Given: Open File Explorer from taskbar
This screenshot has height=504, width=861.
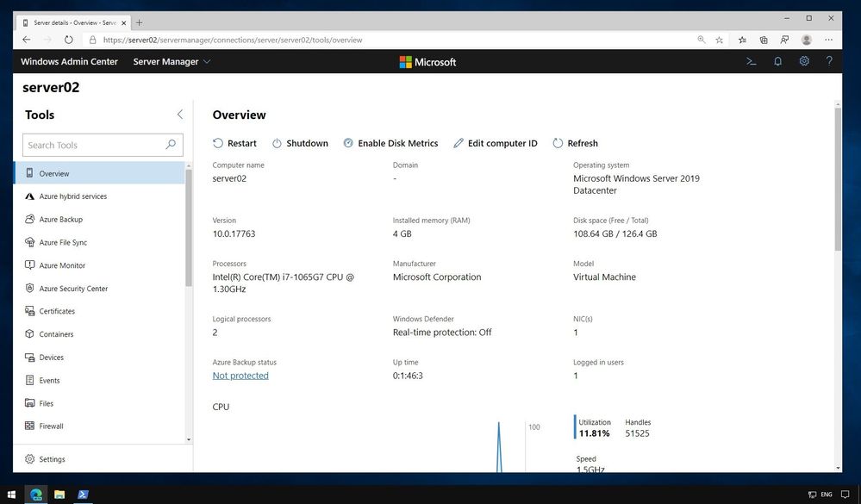Looking at the screenshot, I should tap(59, 495).
